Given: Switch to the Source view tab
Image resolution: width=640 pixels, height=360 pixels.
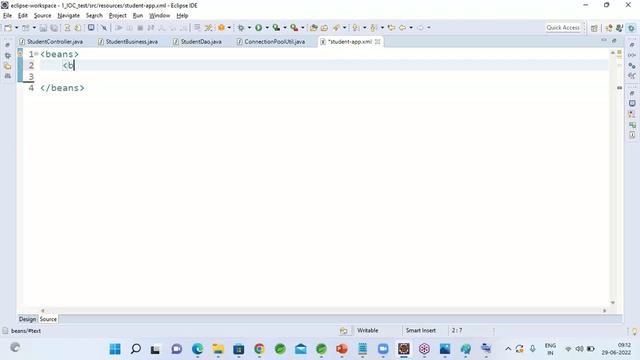Looking at the screenshot, I should click(x=48, y=319).
